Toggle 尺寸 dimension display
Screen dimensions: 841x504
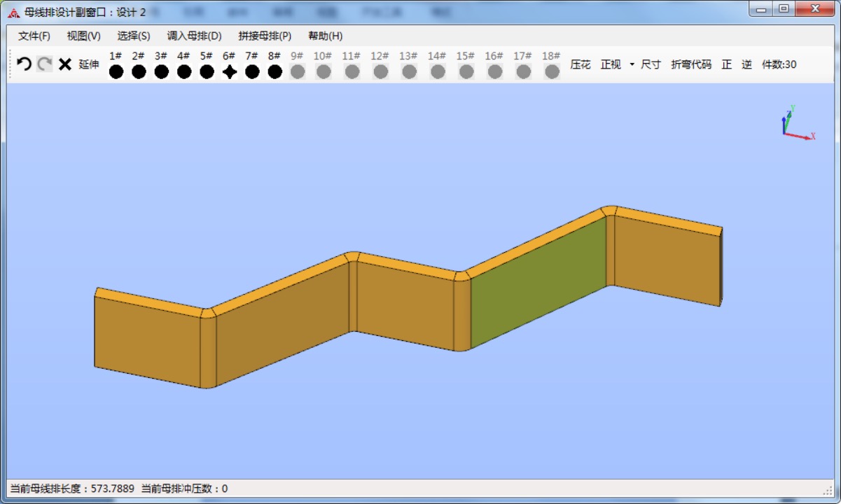coord(651,64)
